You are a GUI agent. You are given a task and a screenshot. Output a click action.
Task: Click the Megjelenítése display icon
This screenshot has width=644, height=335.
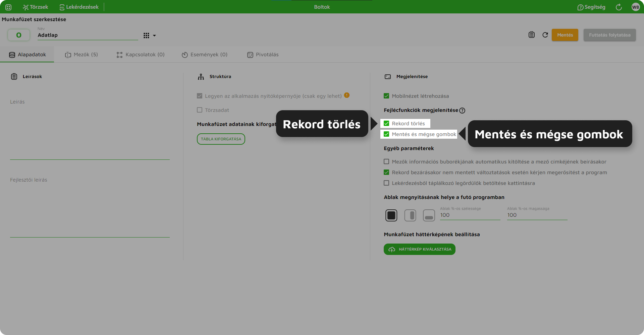click(x=388, y=77)
